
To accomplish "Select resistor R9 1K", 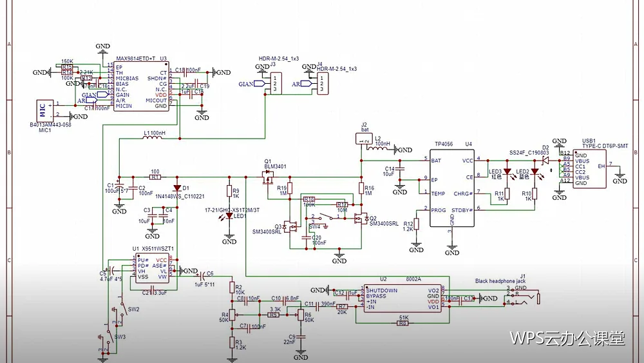I will click(x=229, y=191).
